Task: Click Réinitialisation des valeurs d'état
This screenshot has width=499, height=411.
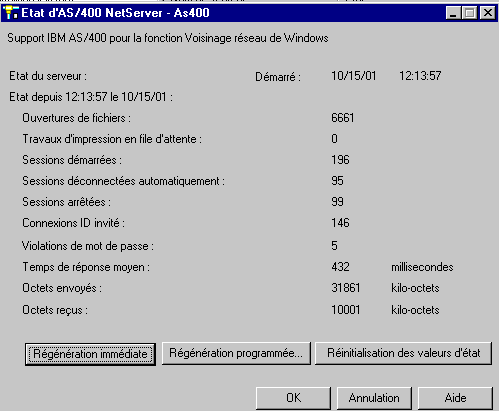Action: click(x=403, y=353)
